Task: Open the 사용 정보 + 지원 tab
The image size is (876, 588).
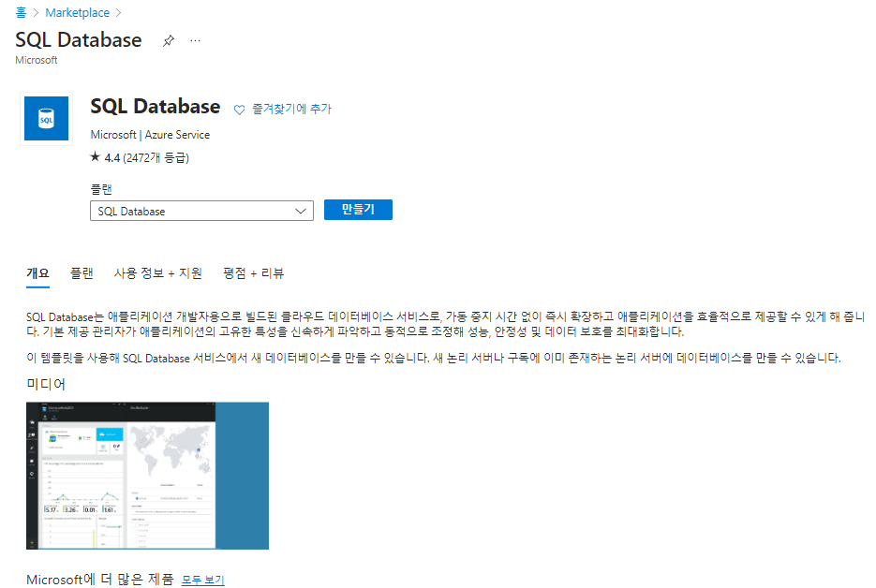Action: click(x=158, y=273)
